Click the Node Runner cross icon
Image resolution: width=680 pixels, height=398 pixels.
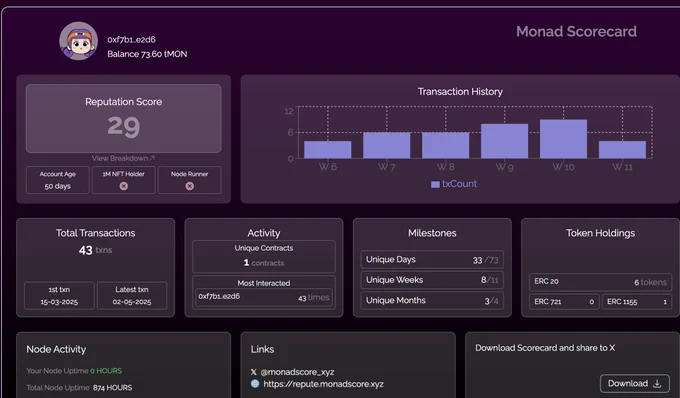click(x=190, y=186)
